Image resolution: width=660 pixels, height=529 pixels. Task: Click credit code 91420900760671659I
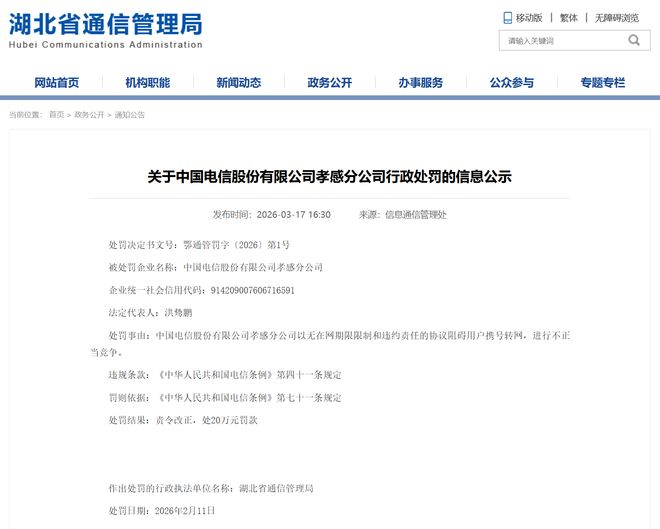[x=253, y=290]
